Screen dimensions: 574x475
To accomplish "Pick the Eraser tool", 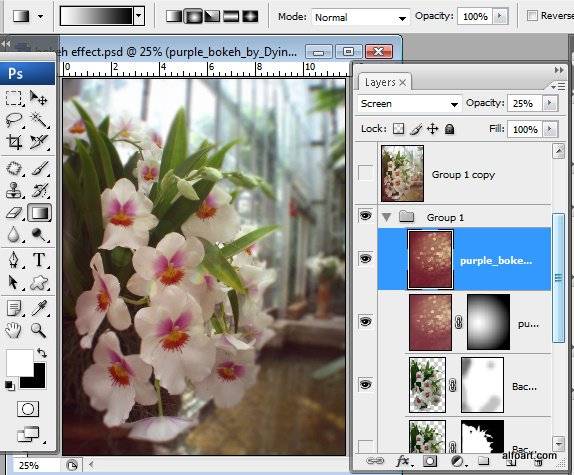I will [14, 213].
